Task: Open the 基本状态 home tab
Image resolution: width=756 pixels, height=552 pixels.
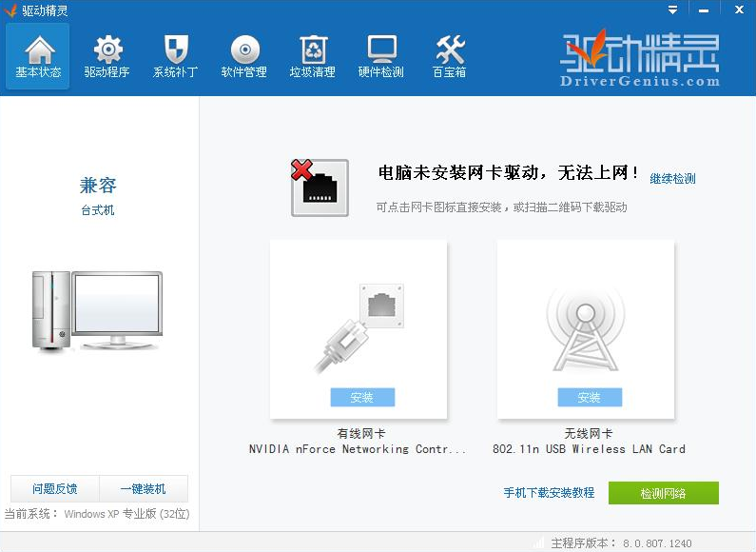Action: pos(38,56)
